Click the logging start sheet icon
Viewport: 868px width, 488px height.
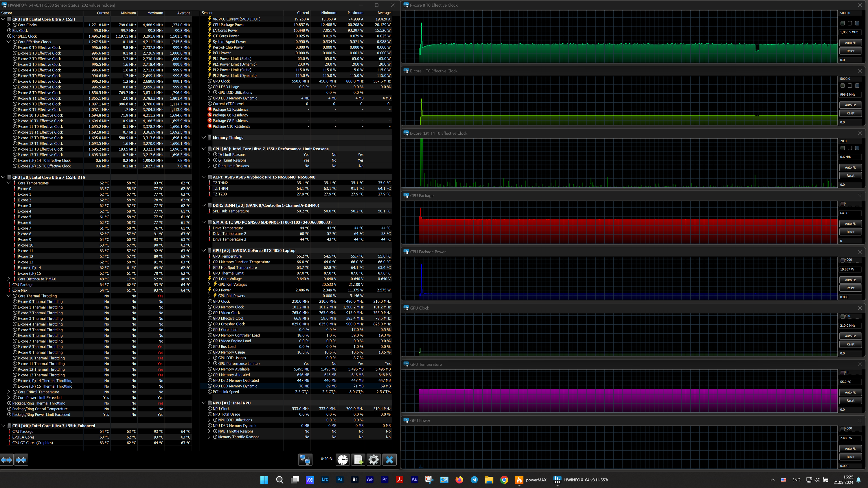coord(358,459)
